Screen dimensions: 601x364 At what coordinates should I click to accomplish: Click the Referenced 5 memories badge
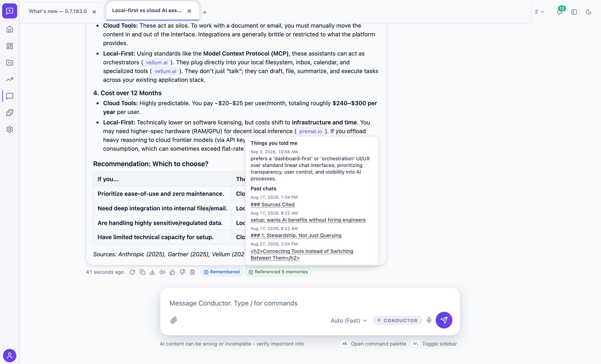[x=278, y=272]
